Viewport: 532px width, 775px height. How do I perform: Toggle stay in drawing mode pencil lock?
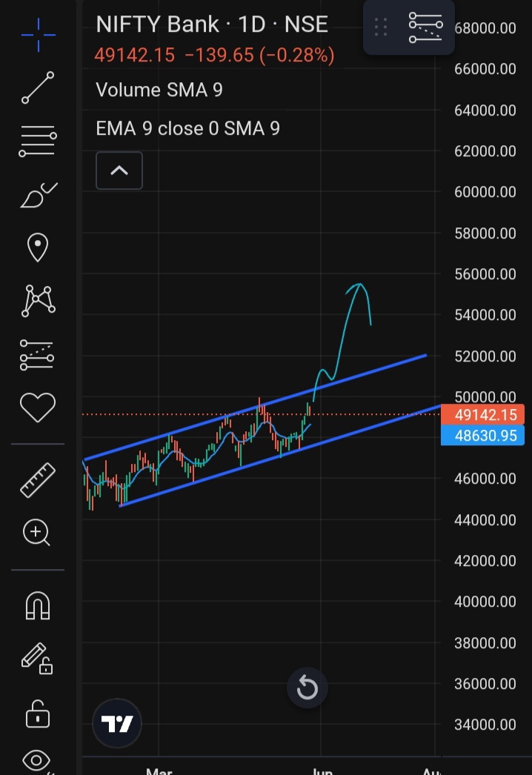tap(37, 659)
